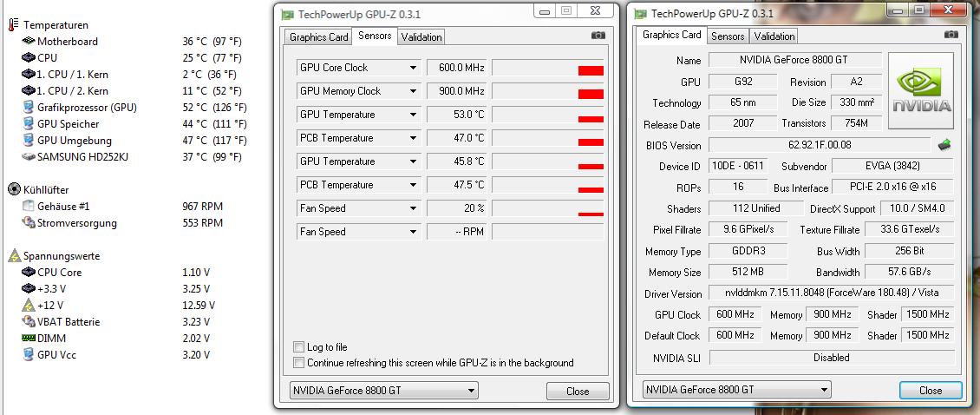
Task: Open Validation tab in left GPU-Z window
Action: tap(421, 37)
